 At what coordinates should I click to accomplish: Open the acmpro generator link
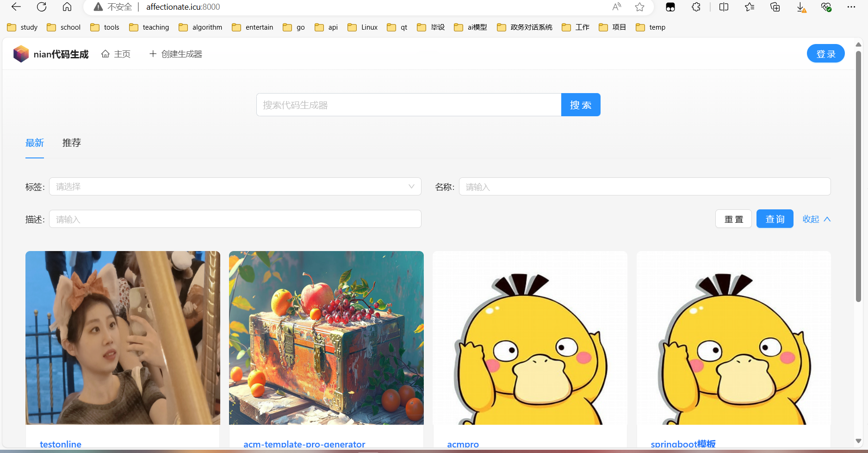(463, 444)
